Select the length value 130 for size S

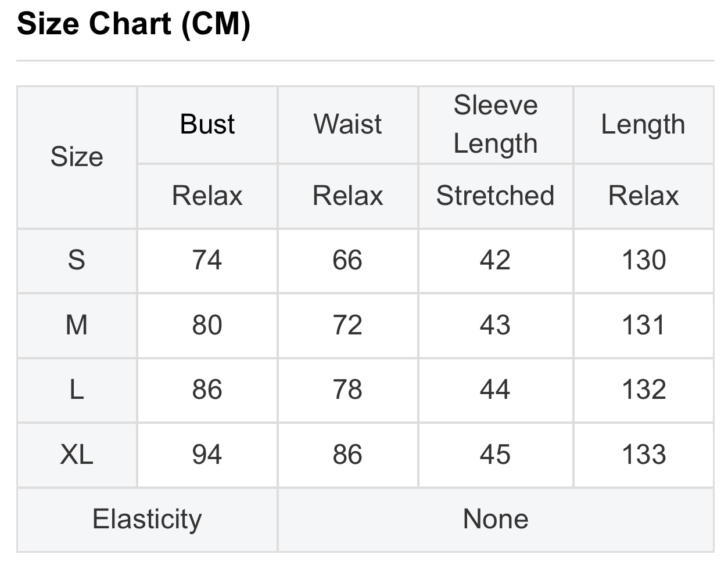(643, 260)
